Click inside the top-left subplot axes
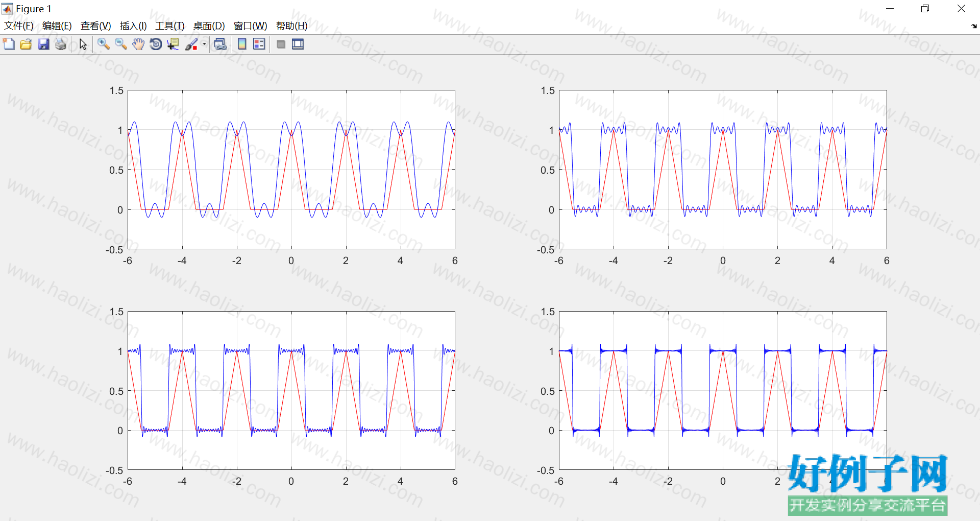Viewport: 980px width, 521px height. tap(291, 170)
